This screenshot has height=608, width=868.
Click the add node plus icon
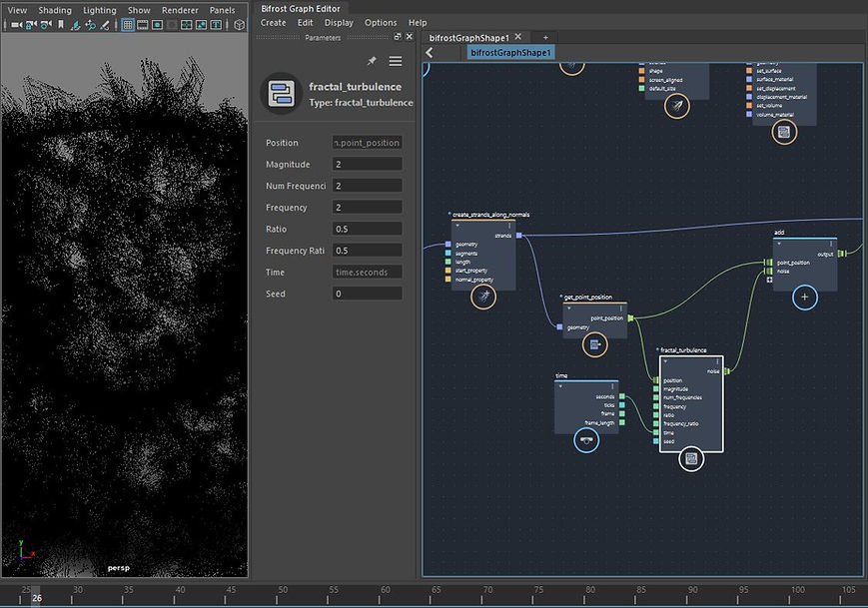tap(804, 298)
